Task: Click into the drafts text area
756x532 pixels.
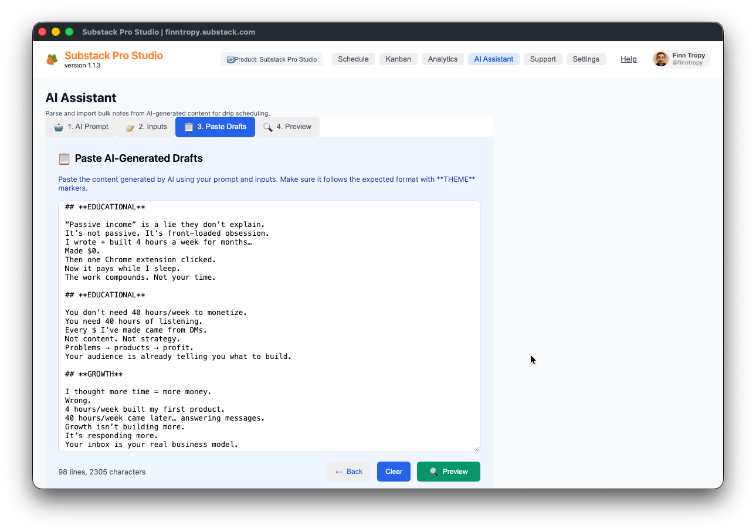Action: (269, 327)
